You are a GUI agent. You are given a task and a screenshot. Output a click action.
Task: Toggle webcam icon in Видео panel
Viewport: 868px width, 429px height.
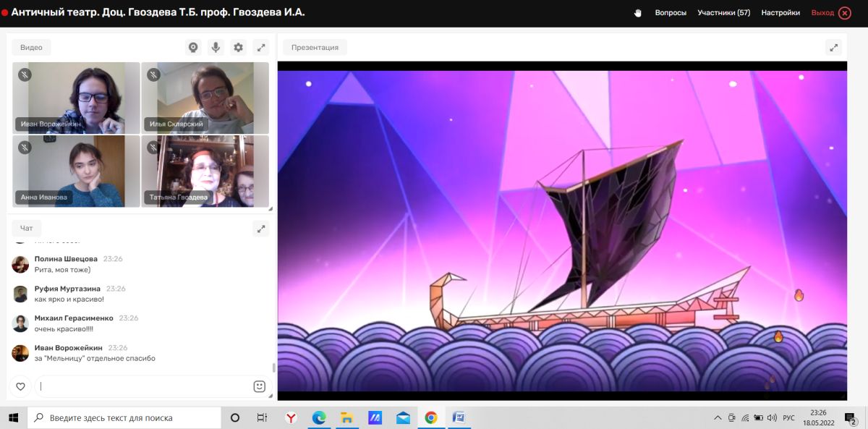pos(193,48)
